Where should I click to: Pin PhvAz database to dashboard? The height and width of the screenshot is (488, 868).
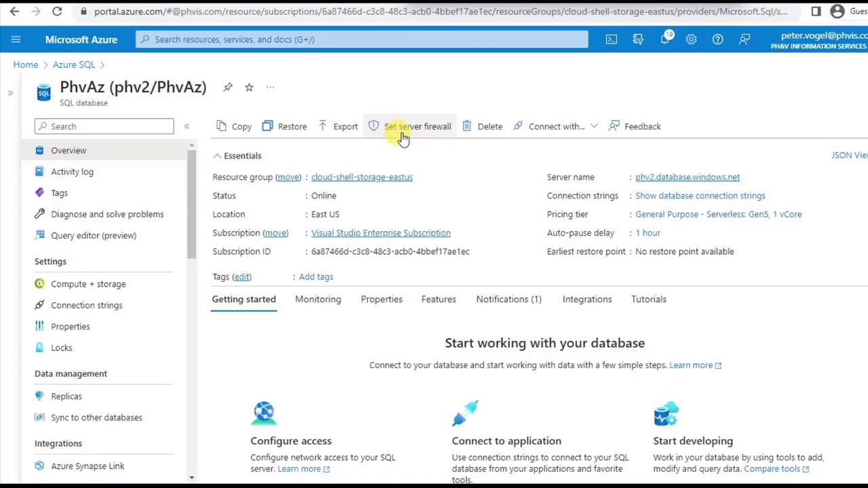pos(228,87)
